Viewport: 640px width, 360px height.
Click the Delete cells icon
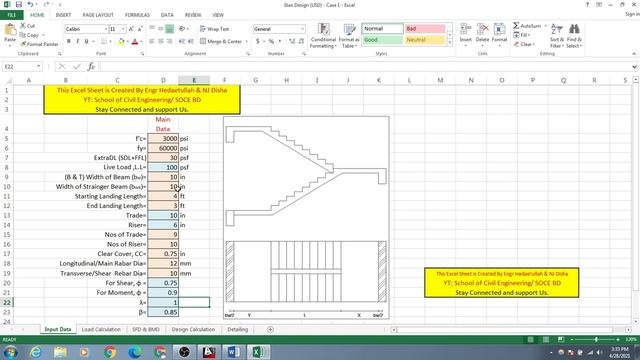point(482,30)
